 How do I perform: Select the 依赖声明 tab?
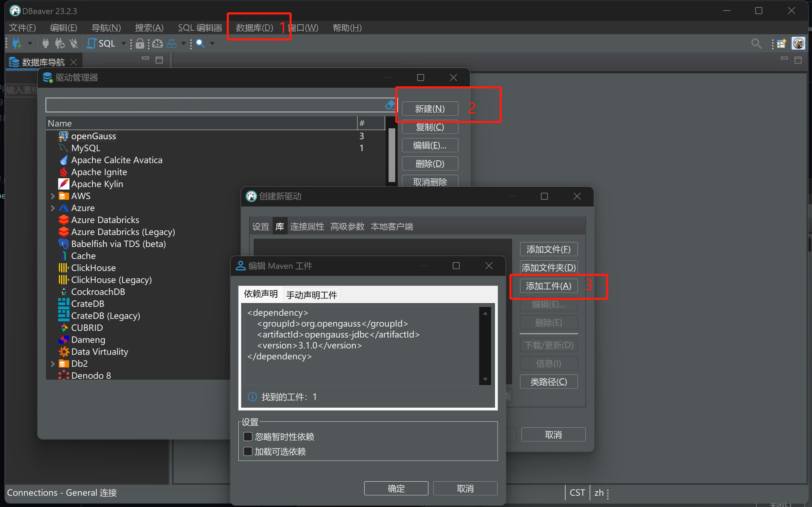(261, 294)
